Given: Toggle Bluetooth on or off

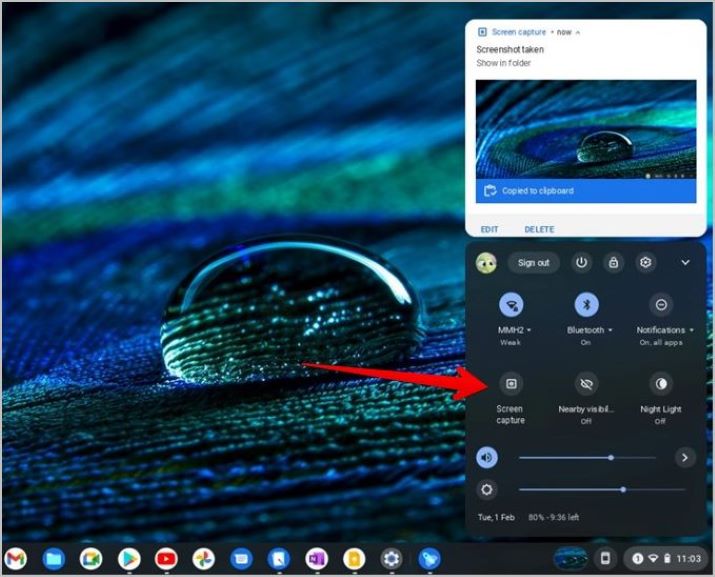Looking at the screenshot, I should (586, 304).
